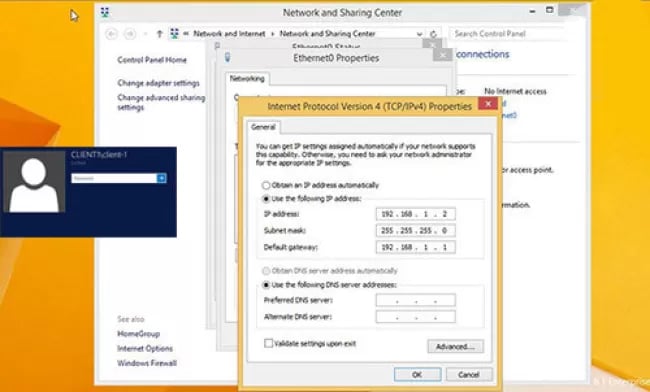Click the Preferred DNS server field
650x392 pixels.
tap(415, 300)
